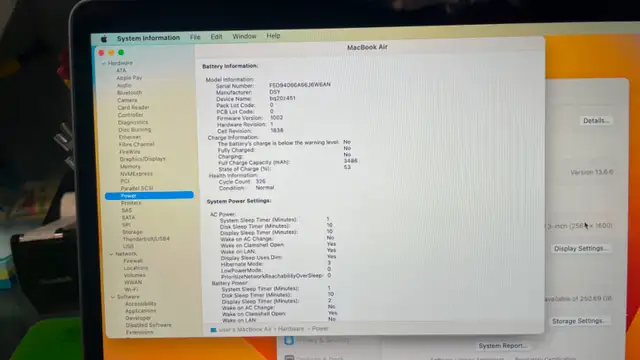Open the Window menu

pos(244,36)
